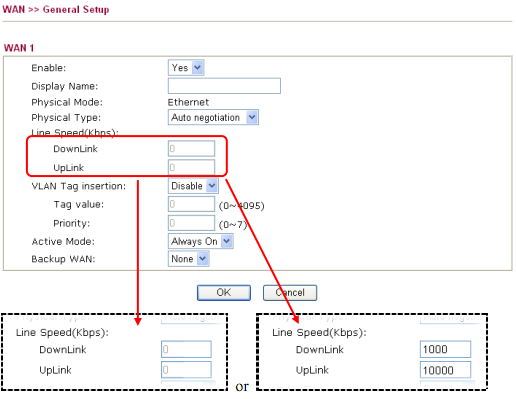516x399 pixels.
Task: Click the VLAN Tag insertion label
Action: (x=79, y=186)
